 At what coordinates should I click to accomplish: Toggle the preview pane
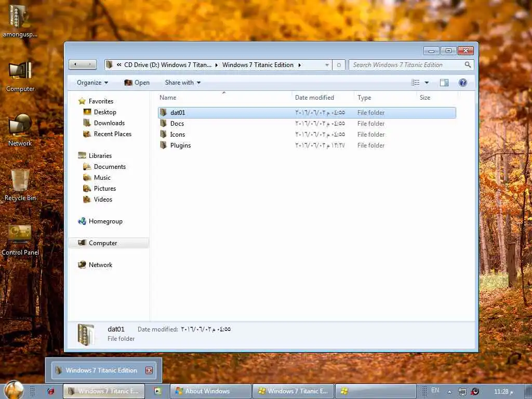point(444,83)
